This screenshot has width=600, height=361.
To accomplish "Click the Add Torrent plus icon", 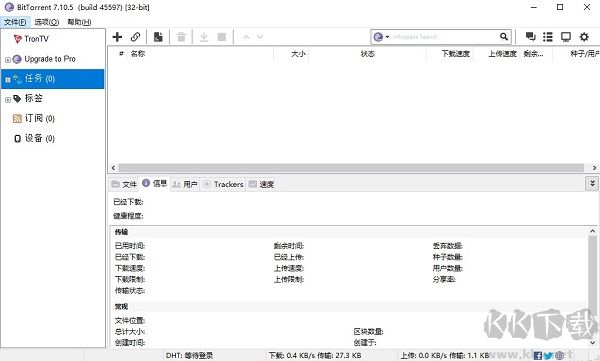I will [117, 37].
